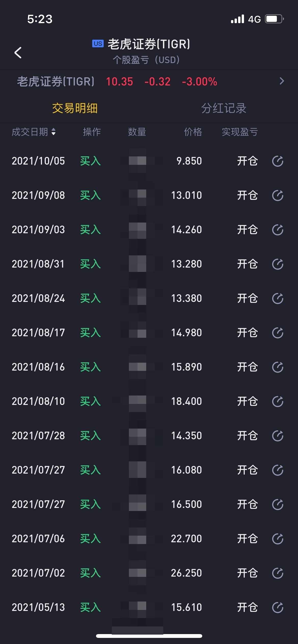Tap share icon for 2021/08/10 trade
The height and width of the screenshot is (644, 298).
coord(277,402)
